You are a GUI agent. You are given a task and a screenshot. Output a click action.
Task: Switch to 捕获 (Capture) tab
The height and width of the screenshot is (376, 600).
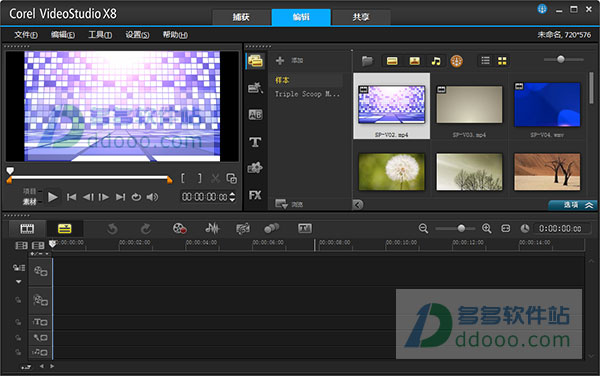pos(241,17)
